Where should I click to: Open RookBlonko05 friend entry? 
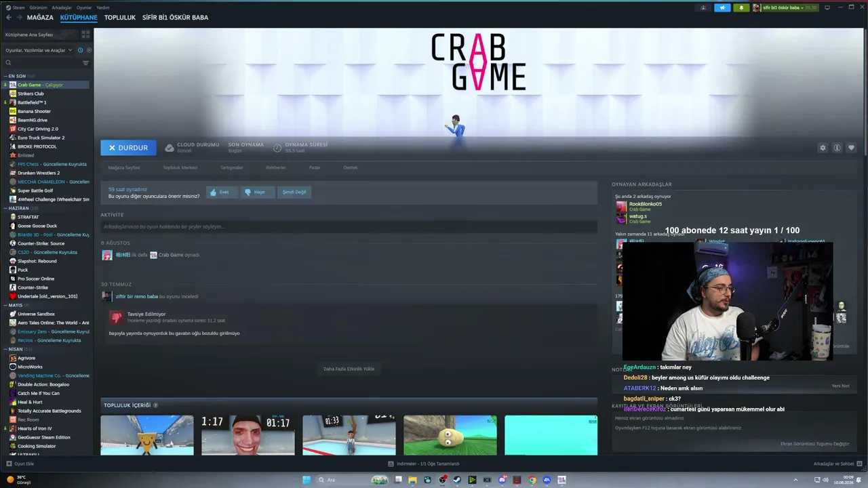click(x=640, y=206)
